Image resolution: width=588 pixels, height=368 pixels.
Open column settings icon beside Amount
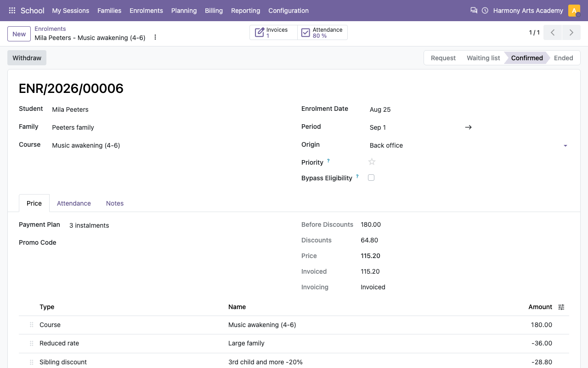coord(561,307)
